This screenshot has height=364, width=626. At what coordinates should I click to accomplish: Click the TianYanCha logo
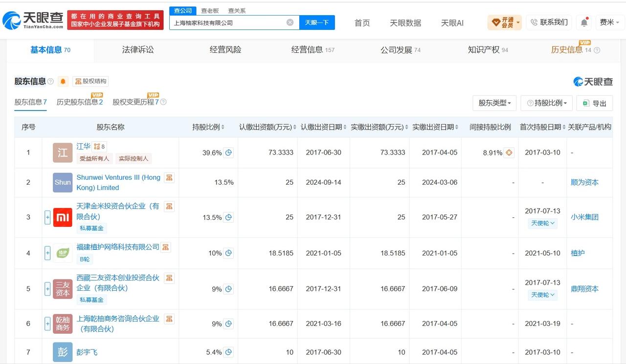pyautogui.click(x=33, y=20)
